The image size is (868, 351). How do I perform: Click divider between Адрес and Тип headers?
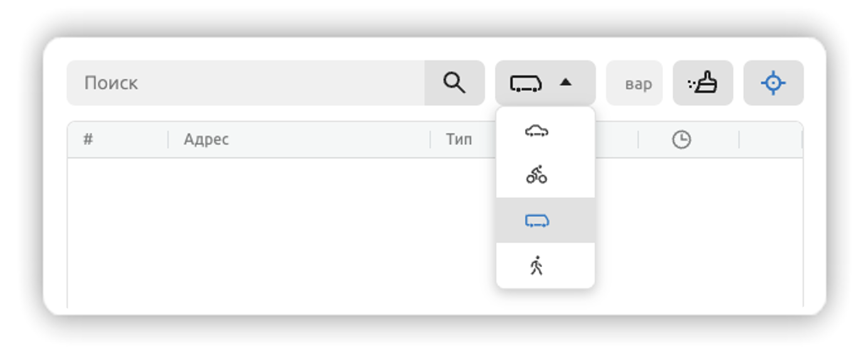coord(430,140)
